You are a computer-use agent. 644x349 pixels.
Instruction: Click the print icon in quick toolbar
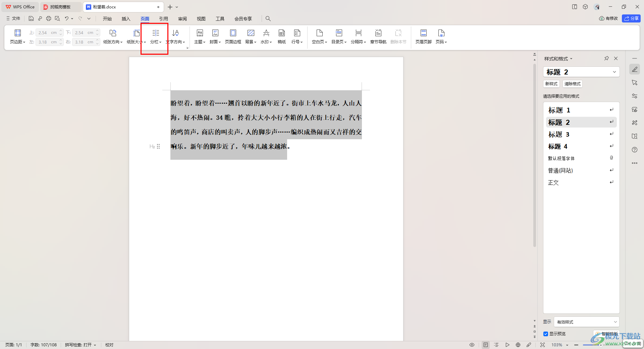(x=49, y=18)
